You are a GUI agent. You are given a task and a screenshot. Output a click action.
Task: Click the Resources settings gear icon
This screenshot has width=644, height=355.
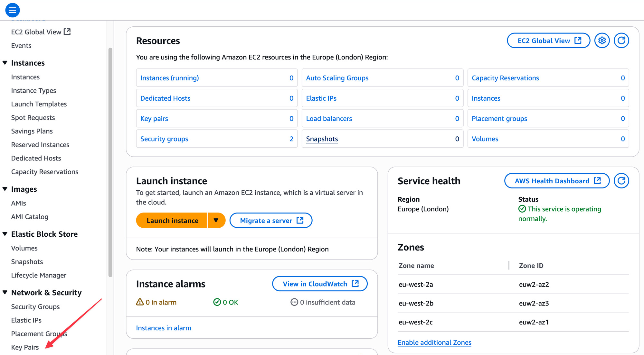pos(602,41)
